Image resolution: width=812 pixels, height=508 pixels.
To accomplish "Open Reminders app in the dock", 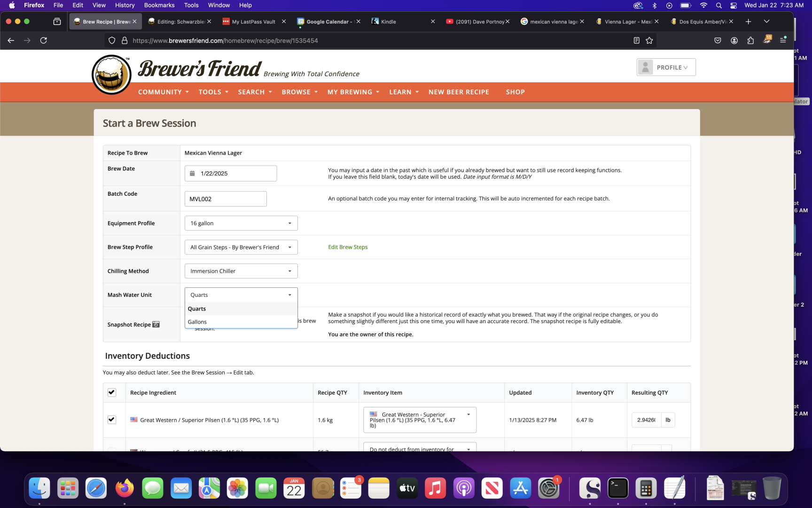I will [x=351, y=488].
